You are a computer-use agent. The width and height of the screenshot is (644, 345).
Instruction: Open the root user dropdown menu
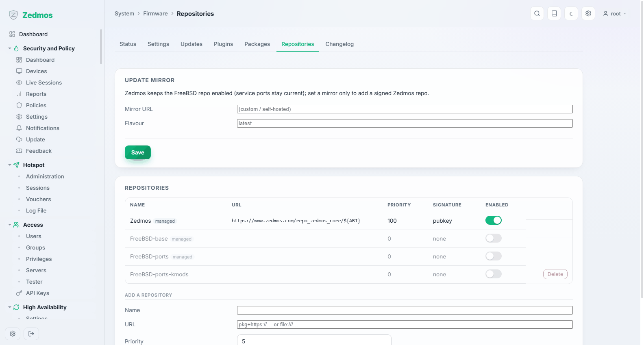(614, 13)
